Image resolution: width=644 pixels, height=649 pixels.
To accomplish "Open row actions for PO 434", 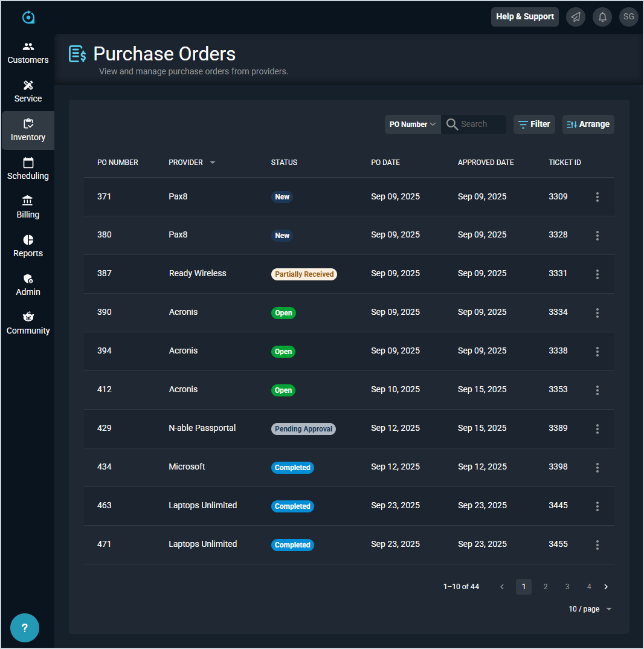I will [597, 467].
